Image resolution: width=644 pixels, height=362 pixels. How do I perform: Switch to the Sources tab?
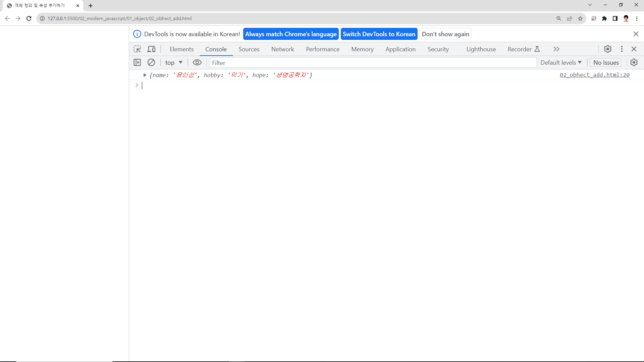point(249,49)
